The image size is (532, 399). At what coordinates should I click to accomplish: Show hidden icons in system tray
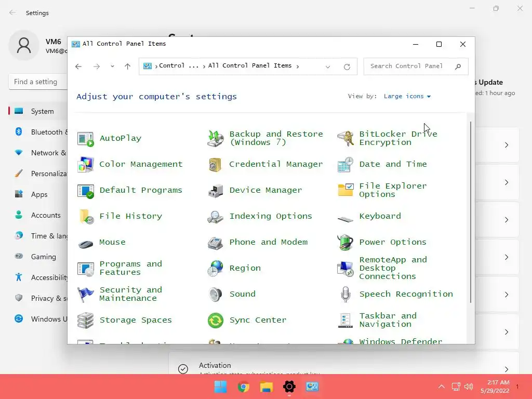click(x=442, y=387)
